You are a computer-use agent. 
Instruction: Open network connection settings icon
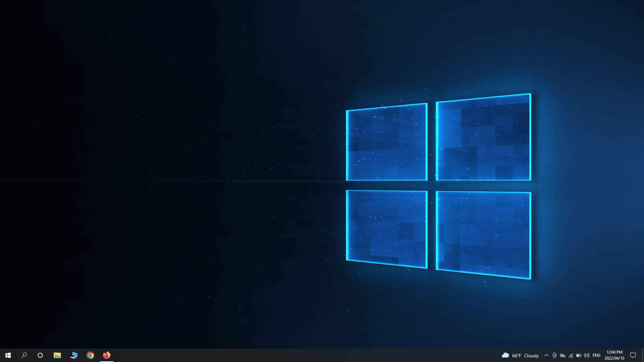[571, 355]
